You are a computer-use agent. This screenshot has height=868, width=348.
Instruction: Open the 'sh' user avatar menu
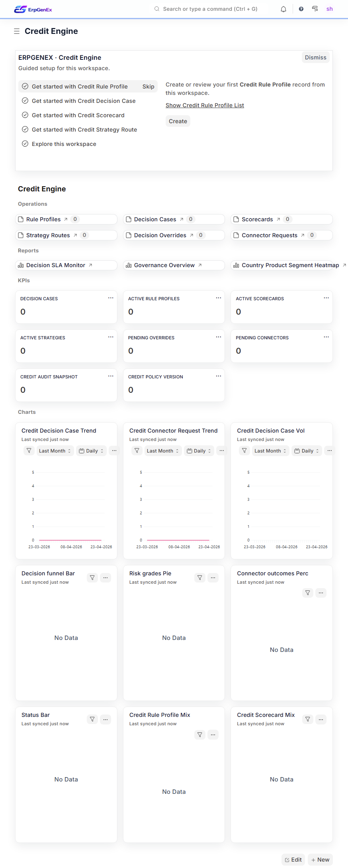click(x=330, y=9)
